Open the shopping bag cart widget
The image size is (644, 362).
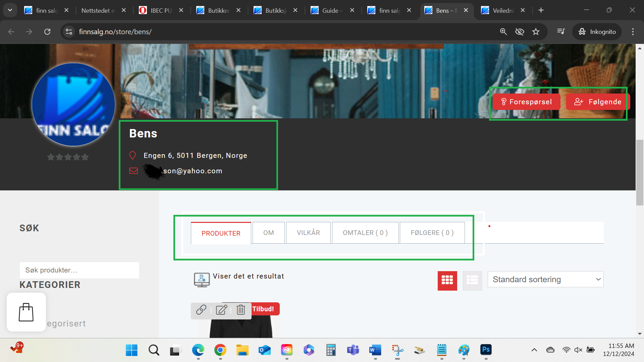pyautogui.click(x=26, y=312)
